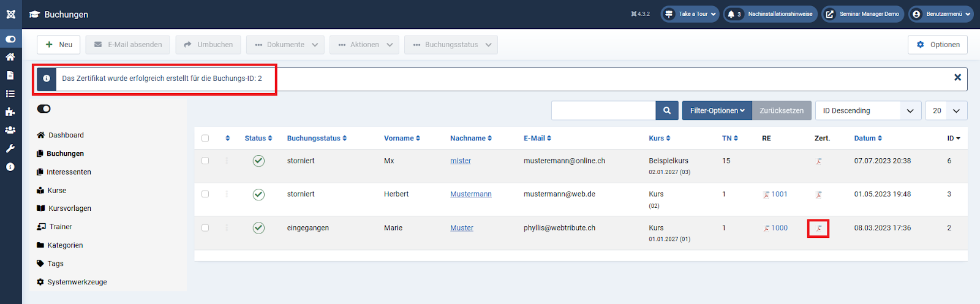
Task: Sort table by E-Mail column
Action: (x=537, y=139)
